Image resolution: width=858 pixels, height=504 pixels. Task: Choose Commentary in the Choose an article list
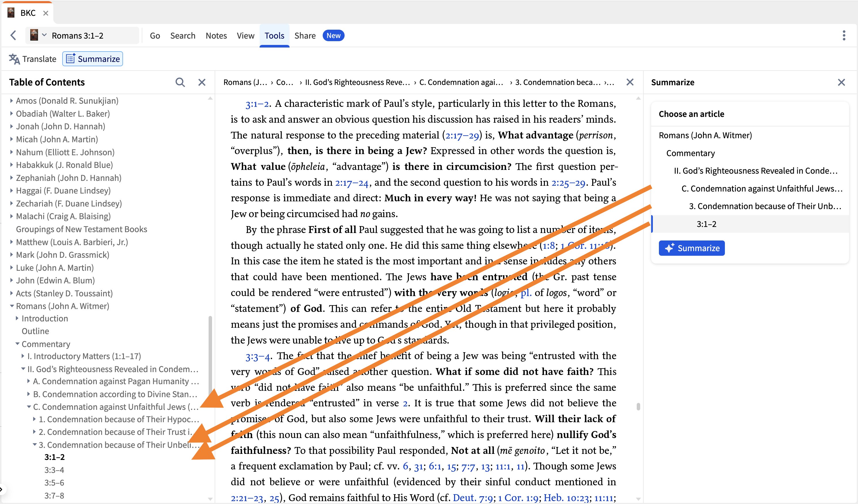tap(690, 153)
